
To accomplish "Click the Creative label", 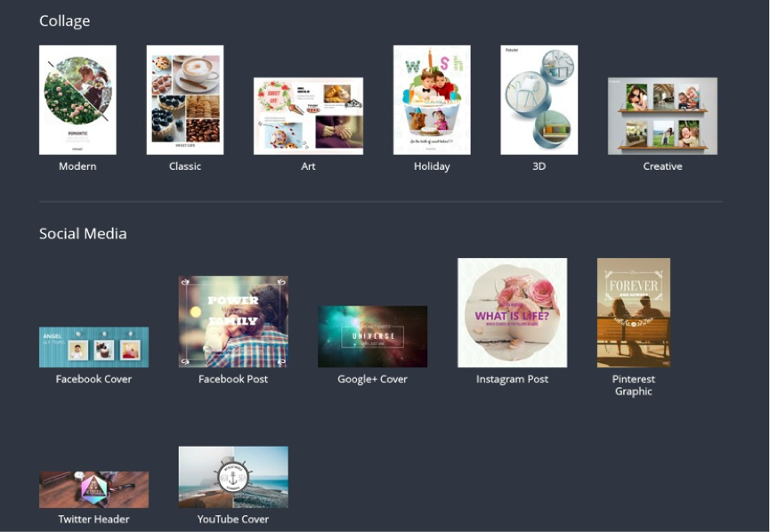I will pos(662,166).
